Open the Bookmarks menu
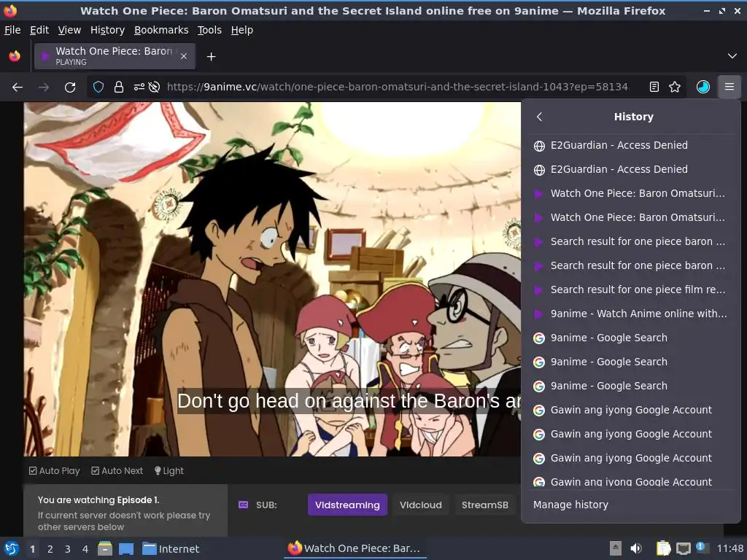The image size is (747, 560). pos(161,30)
